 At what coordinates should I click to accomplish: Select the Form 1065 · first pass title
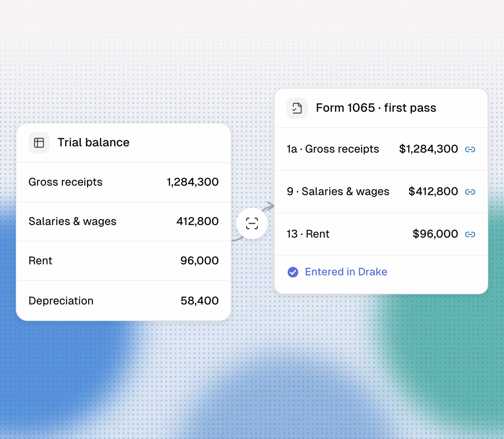point(376,108)
